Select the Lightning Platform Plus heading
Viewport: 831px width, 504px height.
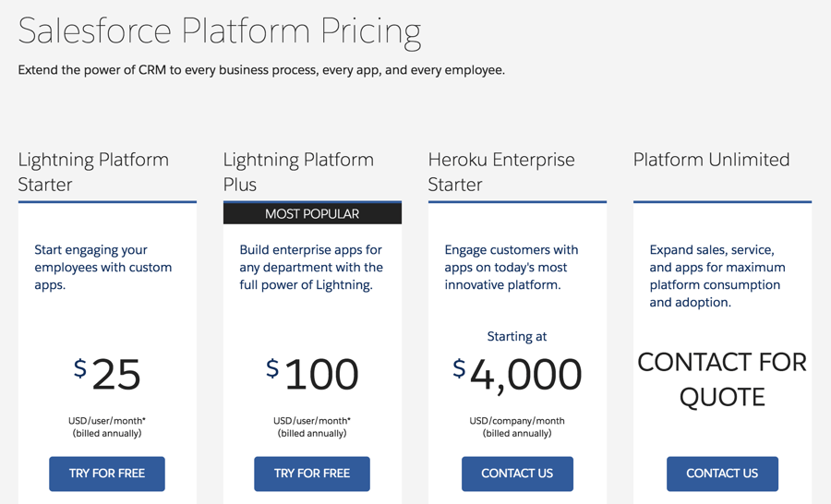(x=298, y=172)
